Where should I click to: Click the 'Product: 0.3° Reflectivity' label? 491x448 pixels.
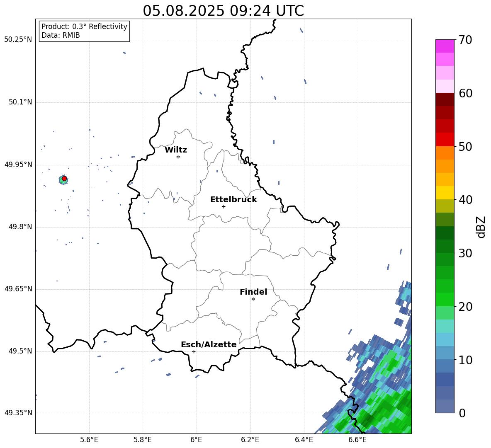[x=84, y=26]
